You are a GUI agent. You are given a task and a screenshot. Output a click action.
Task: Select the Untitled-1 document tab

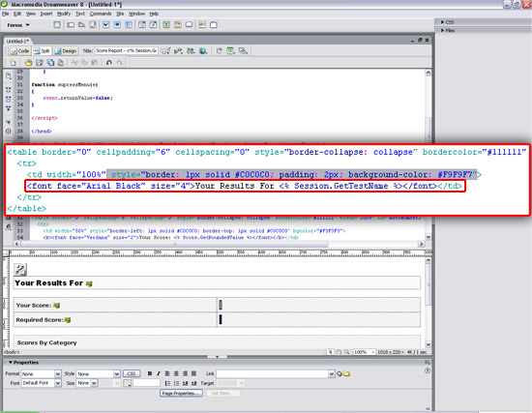(x=17, y=41)
